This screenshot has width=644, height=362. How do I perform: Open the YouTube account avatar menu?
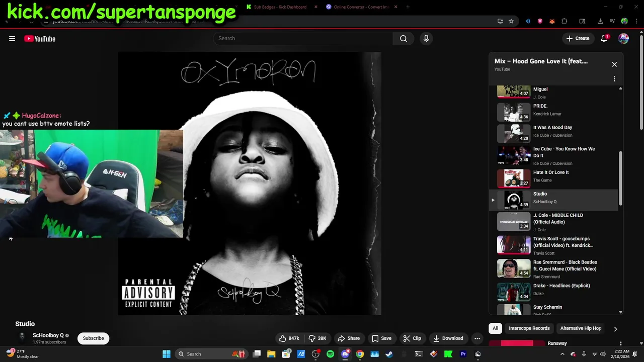pyautogui.click(x=623, y=39)
